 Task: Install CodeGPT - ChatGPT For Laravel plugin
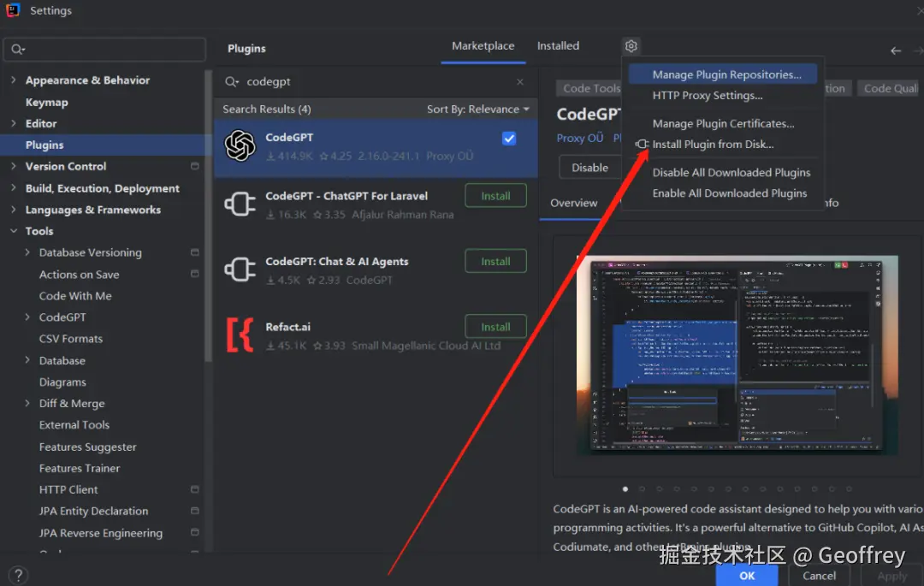[495, 196]
